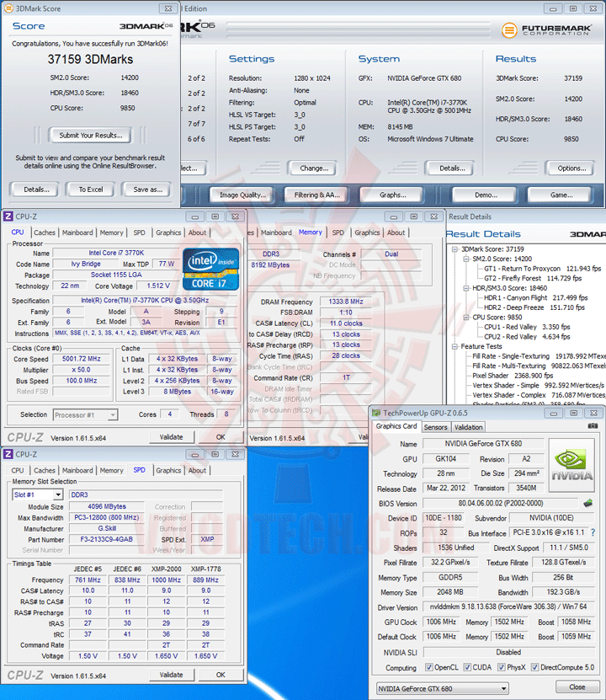This screenshot has width=606, height=700.
Task: Click Submit Your Results button
Action: tap(91, 136)
